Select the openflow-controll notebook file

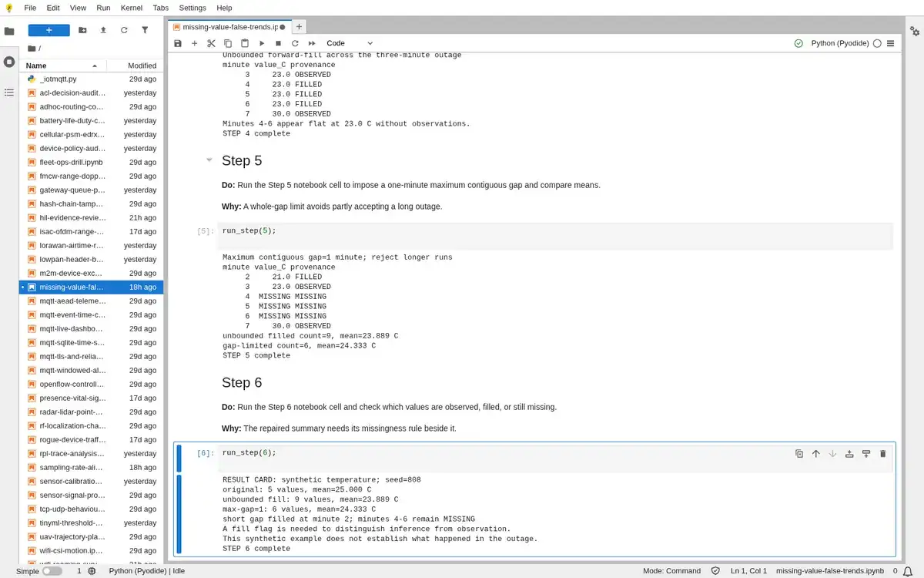pyautogui.click(x=91, y=384)
